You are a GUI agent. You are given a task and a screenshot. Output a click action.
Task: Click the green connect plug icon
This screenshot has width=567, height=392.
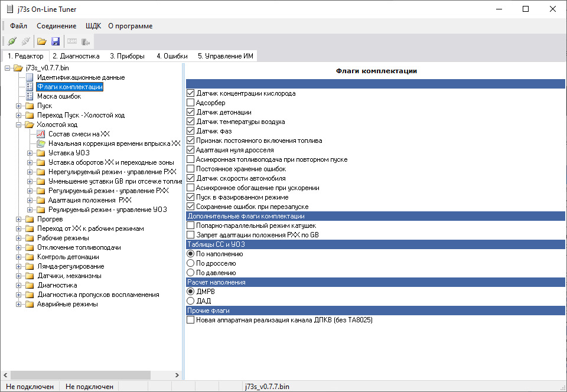12,41
